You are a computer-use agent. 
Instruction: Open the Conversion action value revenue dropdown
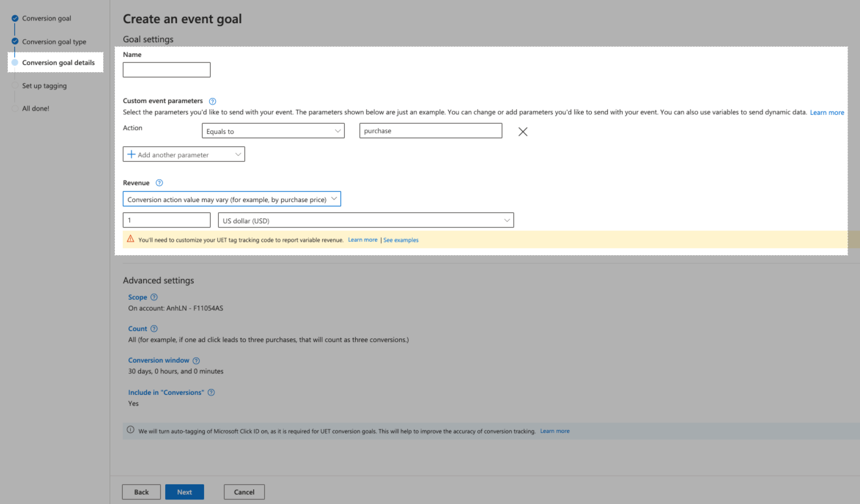click(232, 199)
